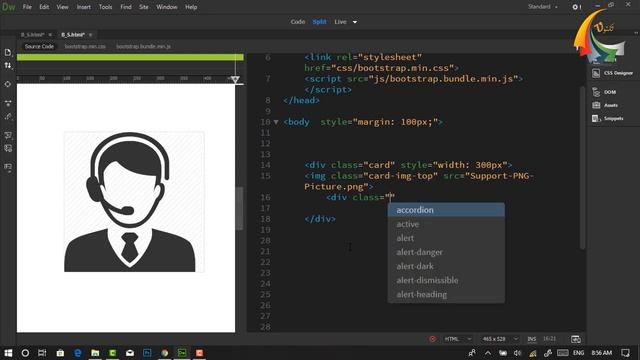Screen dimensions: 640x360
Task: Open Photoshop from the taskbar
Action: coord(147,353)
